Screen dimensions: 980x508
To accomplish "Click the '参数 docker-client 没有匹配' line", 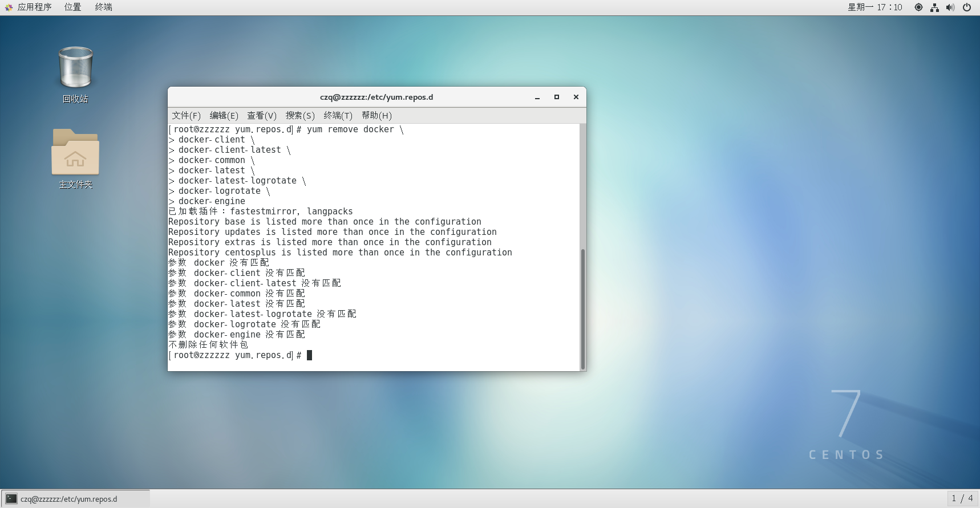I will pyautogui.click(x=237, y=273).
